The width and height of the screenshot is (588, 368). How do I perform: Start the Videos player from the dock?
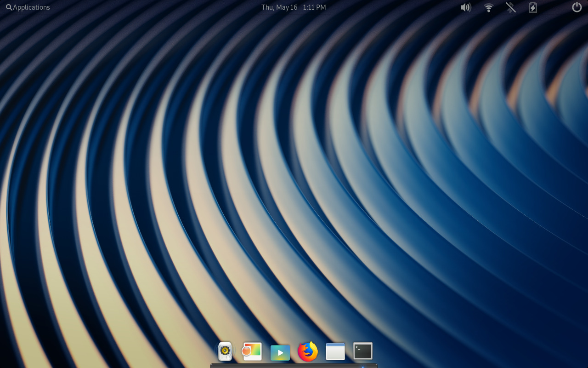(x=280, y=351)
